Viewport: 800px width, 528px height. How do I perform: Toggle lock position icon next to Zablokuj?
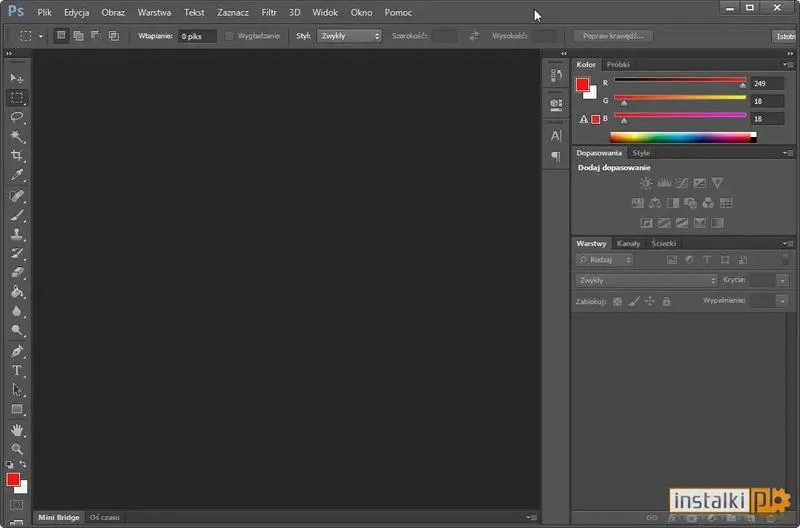[x=650, y=301]
